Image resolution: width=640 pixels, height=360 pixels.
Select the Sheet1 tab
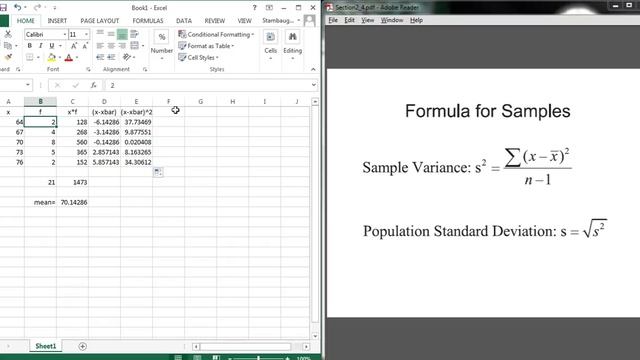point(45,346)
